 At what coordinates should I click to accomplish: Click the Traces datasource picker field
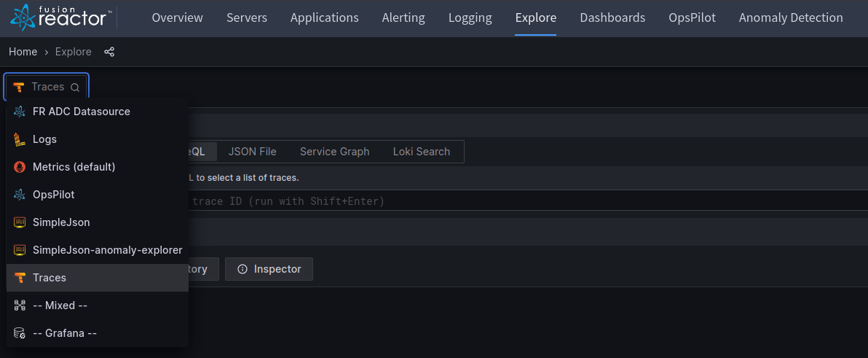(47, 87)
